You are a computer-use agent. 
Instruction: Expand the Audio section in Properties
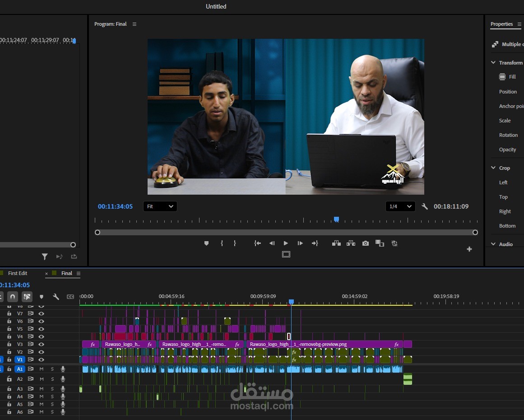pyautogui.click(x=493, y=244)
